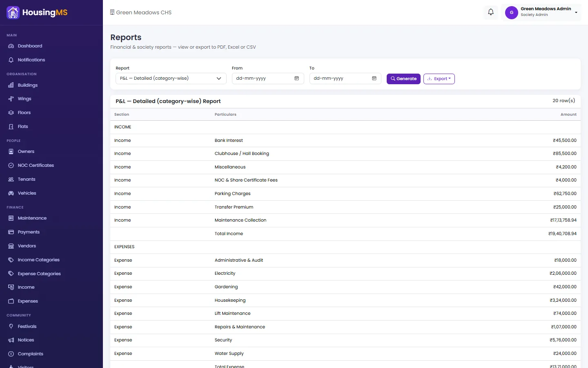Select the Bank Interest row text
588x368 pixels.
click(x=229, y=141)
